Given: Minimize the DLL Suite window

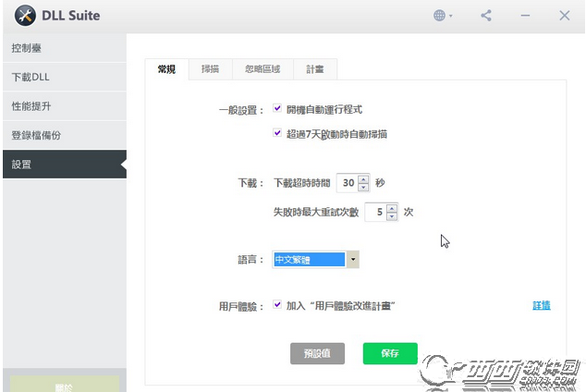Looking at the screenshot, I should [x=525, y=16].
